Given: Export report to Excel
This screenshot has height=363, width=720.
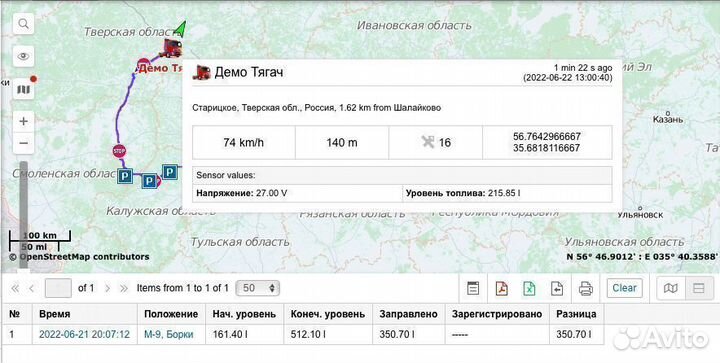Looking at the screenshot, I should 529,288.
